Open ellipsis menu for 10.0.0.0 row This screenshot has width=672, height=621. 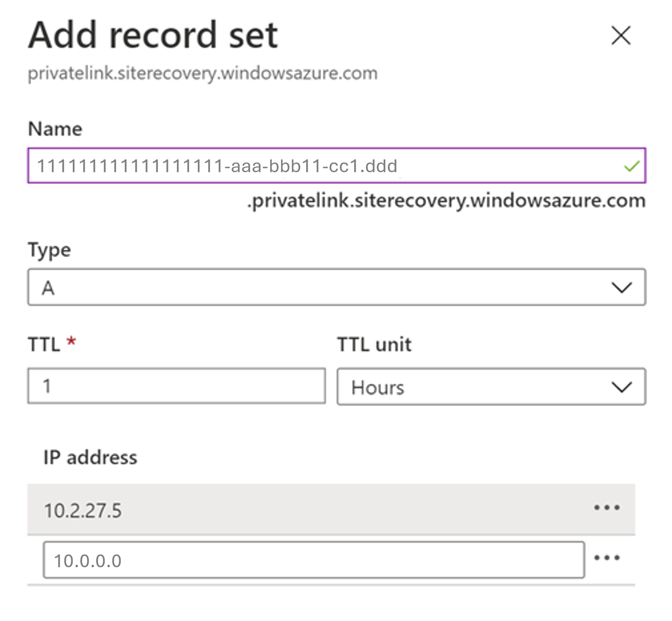coord(607,558)
